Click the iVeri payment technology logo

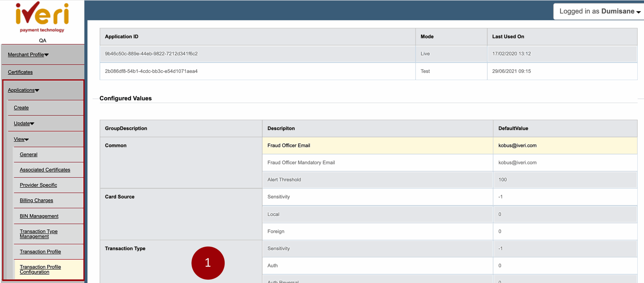42,17
